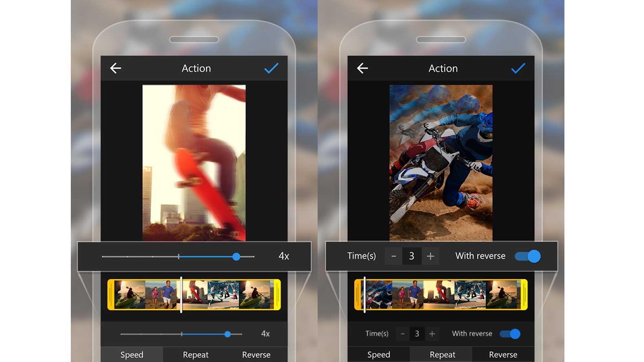Click right yellow trim handle on right timeline
This screenshot has height=362, width=644.
tap(524, 295)
